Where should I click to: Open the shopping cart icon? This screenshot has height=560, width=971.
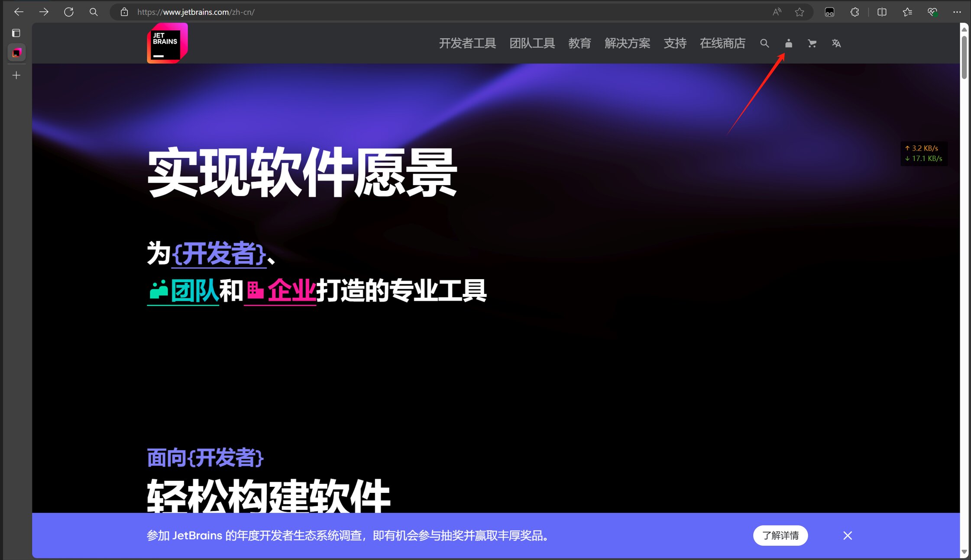click(812, 43)
